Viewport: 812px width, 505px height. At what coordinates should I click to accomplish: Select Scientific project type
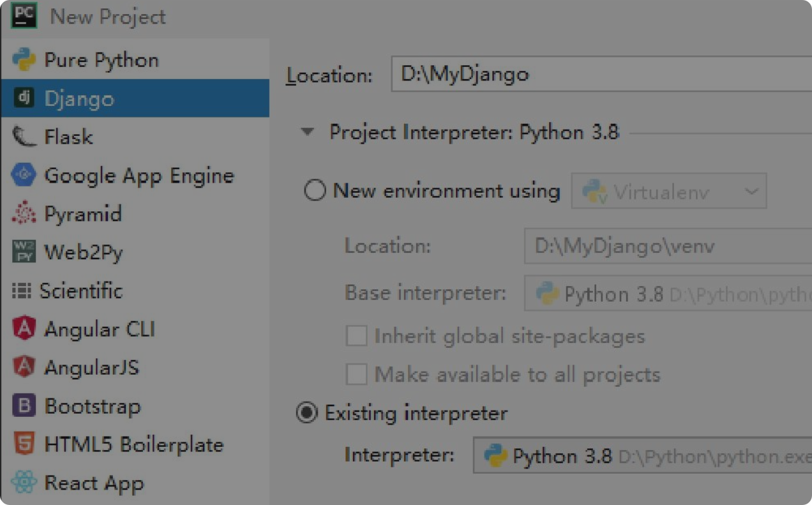(x=135, y=290)
